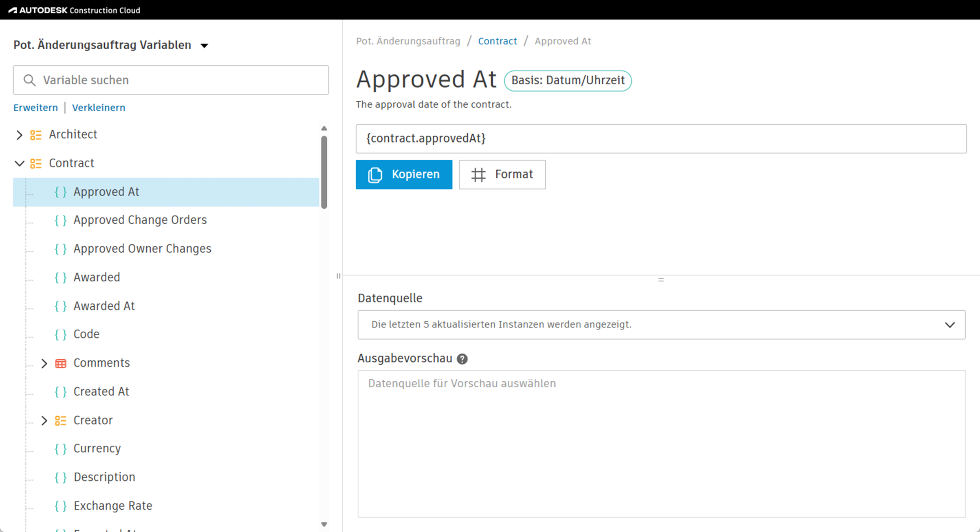
Task: Click the Comments table icon
Action: pos(61,363)
